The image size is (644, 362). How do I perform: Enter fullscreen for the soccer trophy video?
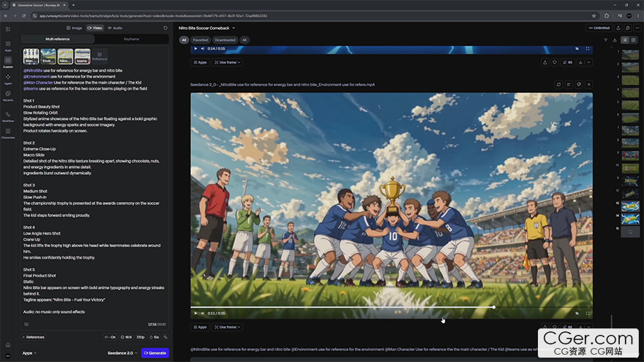tap(588, 313)
